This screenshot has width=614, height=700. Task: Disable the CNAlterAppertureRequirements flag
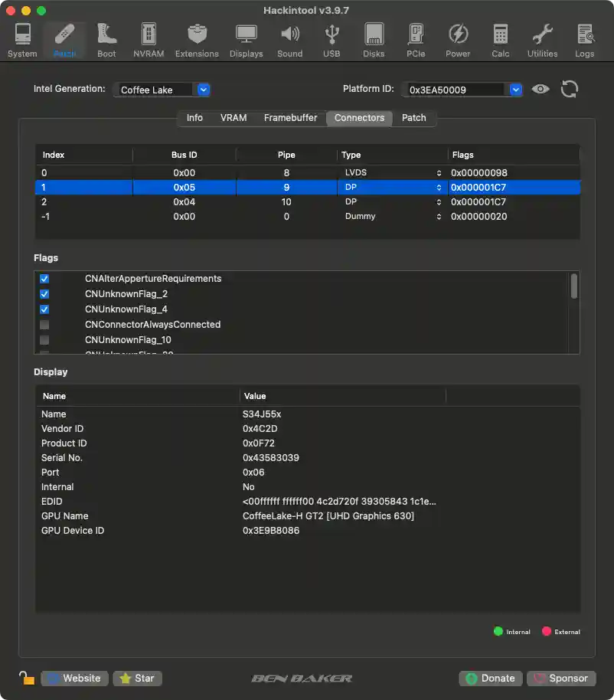tap(44, 278)
